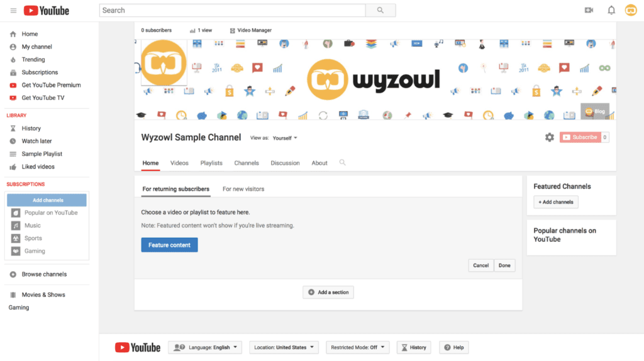Viewport: 644px width, 361px height.
Task: Click the Gaming link below Movies & Shows
Action: [19, 308]
